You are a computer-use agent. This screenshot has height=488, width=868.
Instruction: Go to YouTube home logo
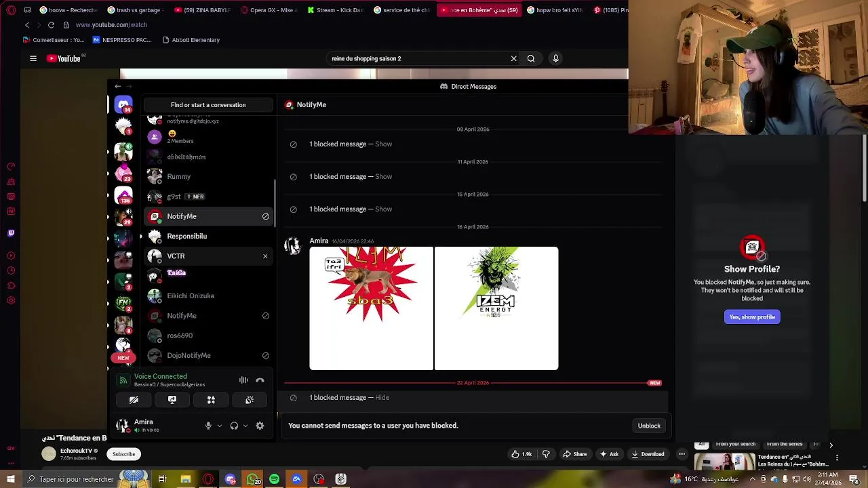pyautogui.click(x=64, y=58)
